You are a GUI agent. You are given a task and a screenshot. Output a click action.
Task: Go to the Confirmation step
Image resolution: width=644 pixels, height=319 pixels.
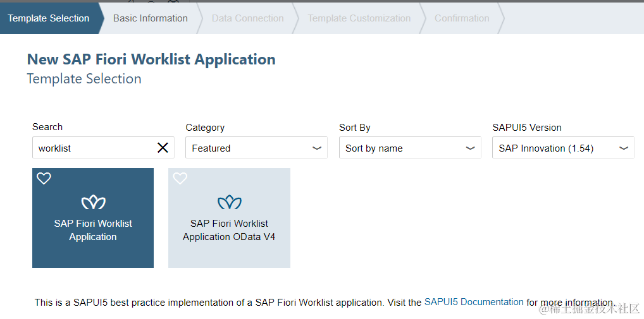tap(462, 18)
